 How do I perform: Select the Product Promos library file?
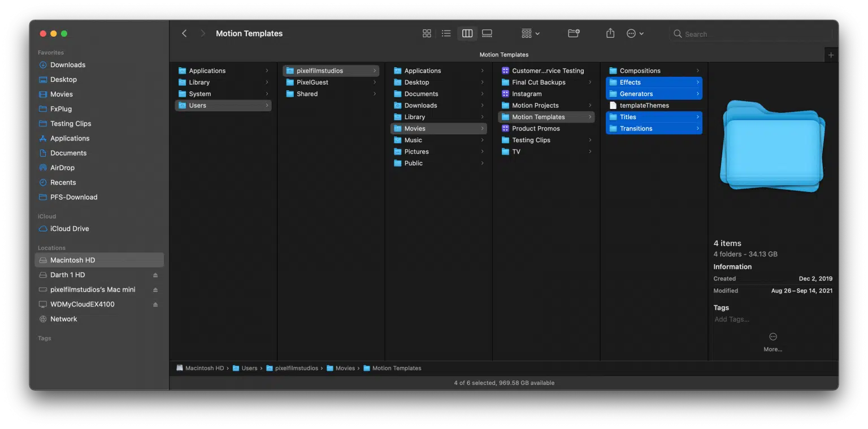546,129
